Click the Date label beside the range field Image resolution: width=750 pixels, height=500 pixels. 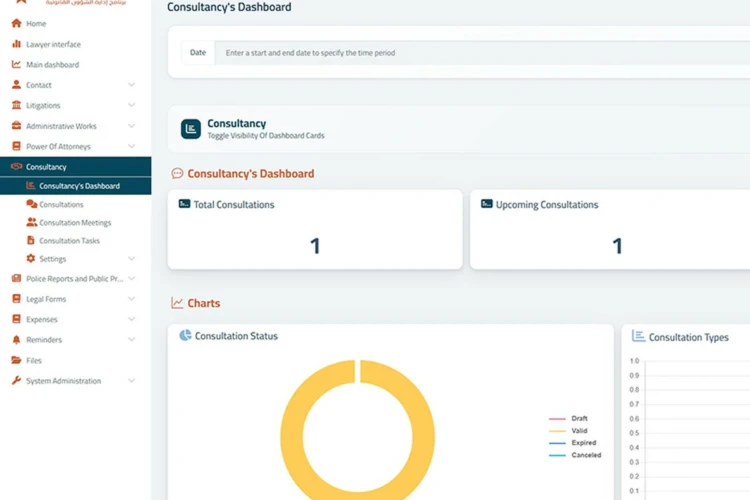pos(198,53)
